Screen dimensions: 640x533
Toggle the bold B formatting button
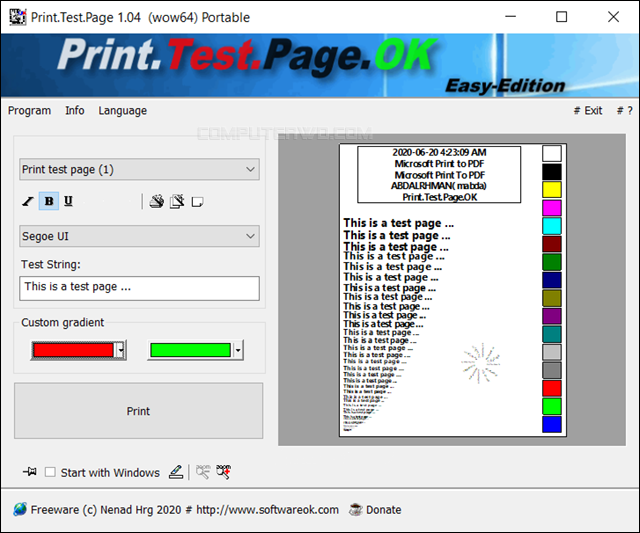[x=49, y=201]
